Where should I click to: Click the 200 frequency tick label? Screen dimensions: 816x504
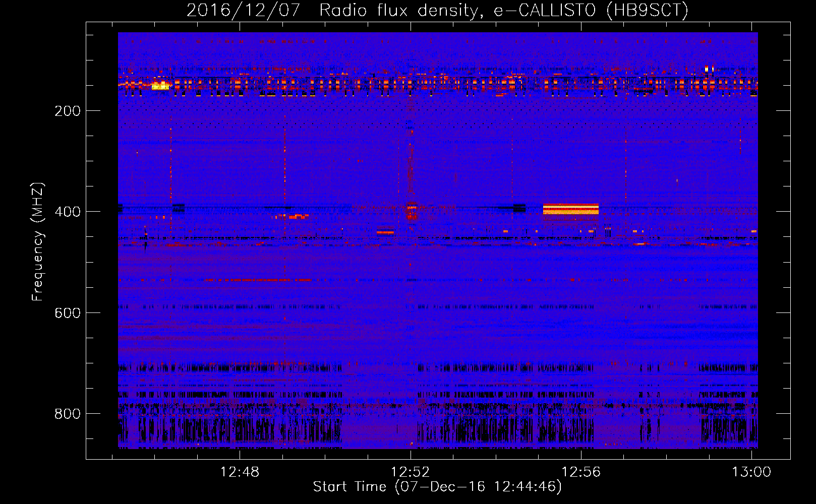[68, 111]
